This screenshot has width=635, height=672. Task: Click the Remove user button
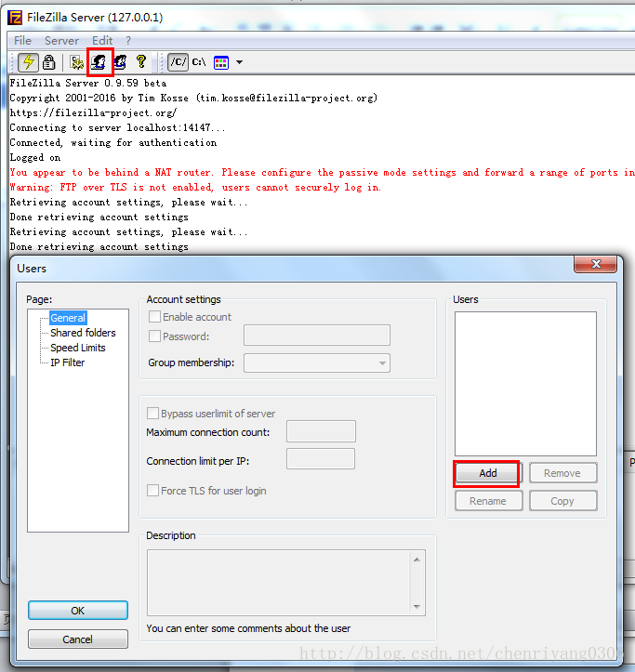563,473
